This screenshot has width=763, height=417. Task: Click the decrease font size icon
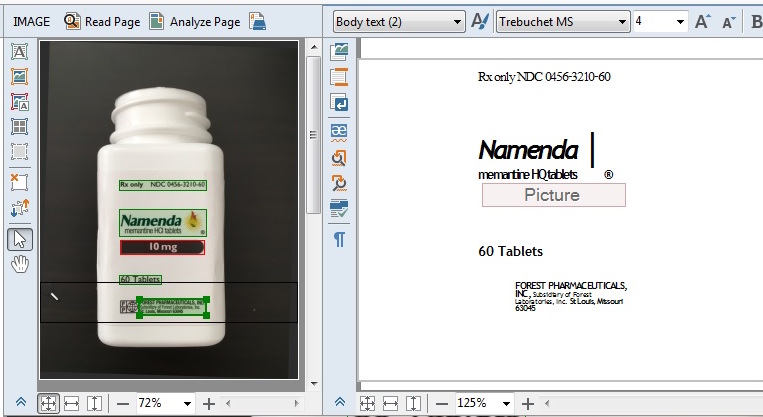(728, 21)
